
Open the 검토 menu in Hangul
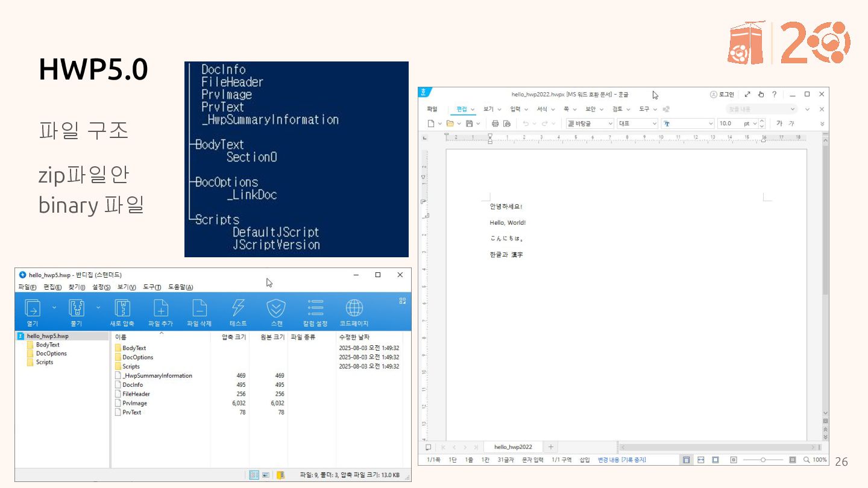(x=617, y=109)
